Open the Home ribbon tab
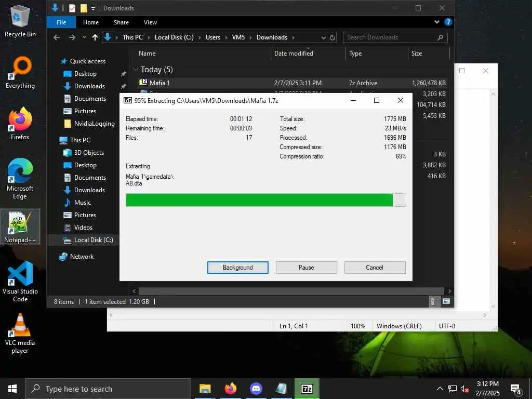Image resolution: width=532 pixels, height=399 pixels. [x=91, y=22]
